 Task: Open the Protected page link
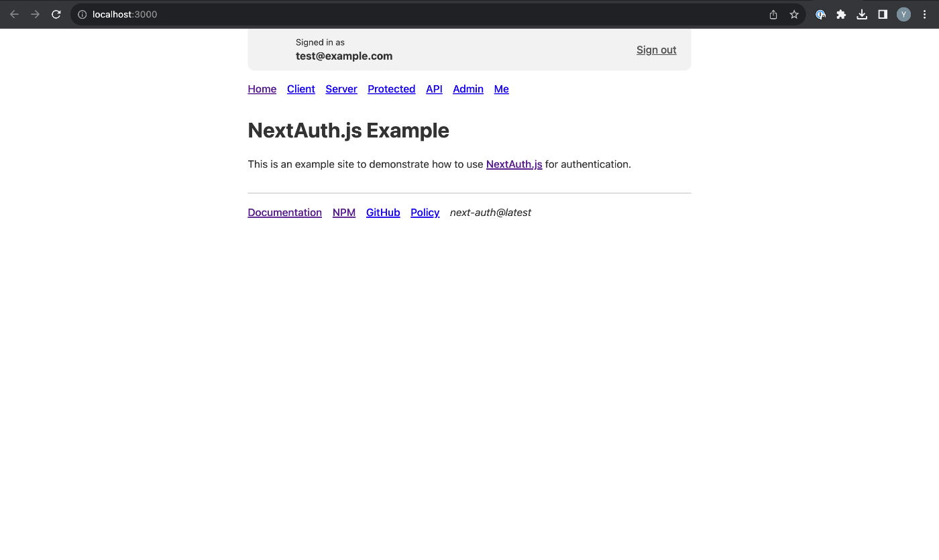tap(392, 89)
